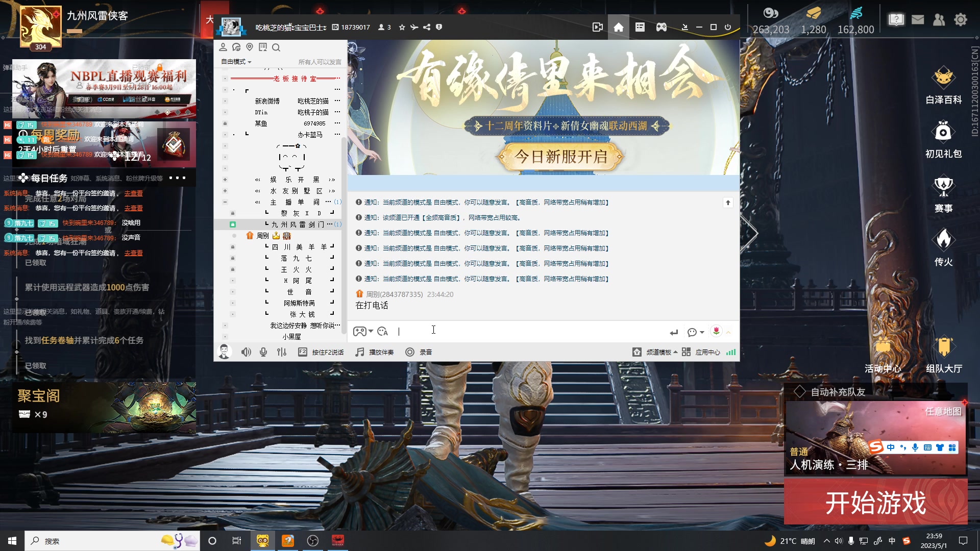Open emoji font icon in chat input
980x551 pixels.
coord(383,332)
